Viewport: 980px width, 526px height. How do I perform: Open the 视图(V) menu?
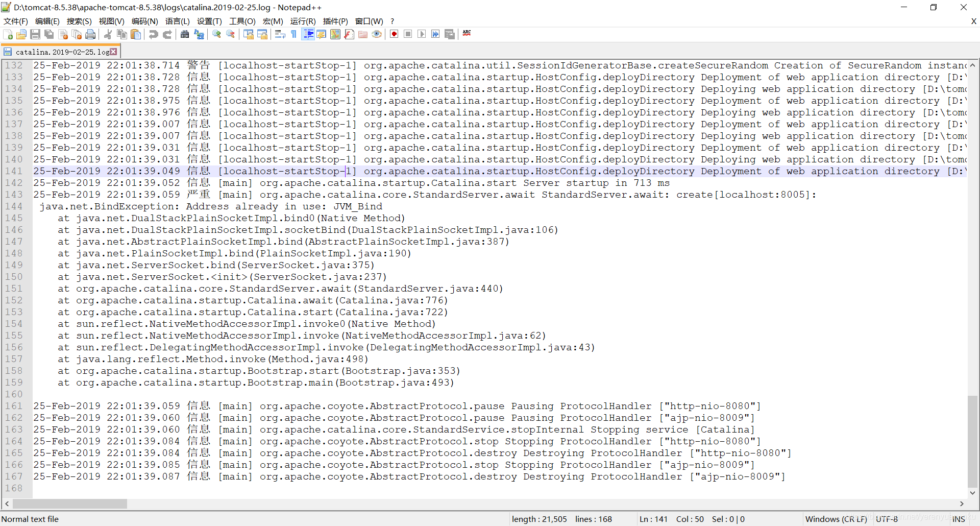point(111,21)
